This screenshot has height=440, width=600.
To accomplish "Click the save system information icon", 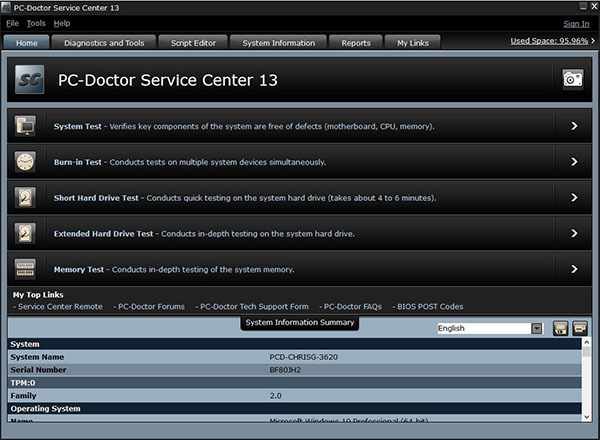I will 561,328.
